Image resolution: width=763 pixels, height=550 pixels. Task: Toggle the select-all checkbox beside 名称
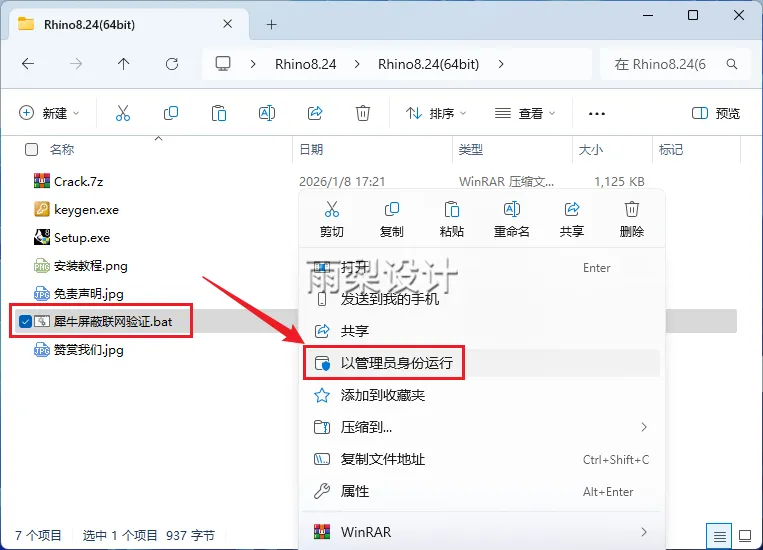[x=31, y=149]
